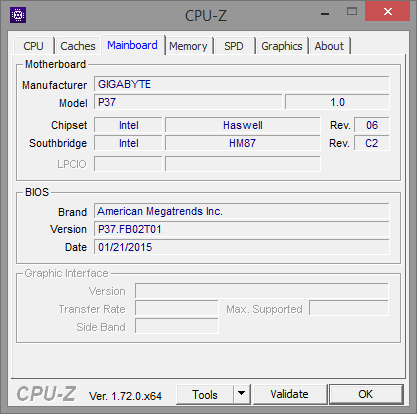This screenshot has height=414, width=417.
Task: Select the Mainboard tab
Action: click(132, 45)
